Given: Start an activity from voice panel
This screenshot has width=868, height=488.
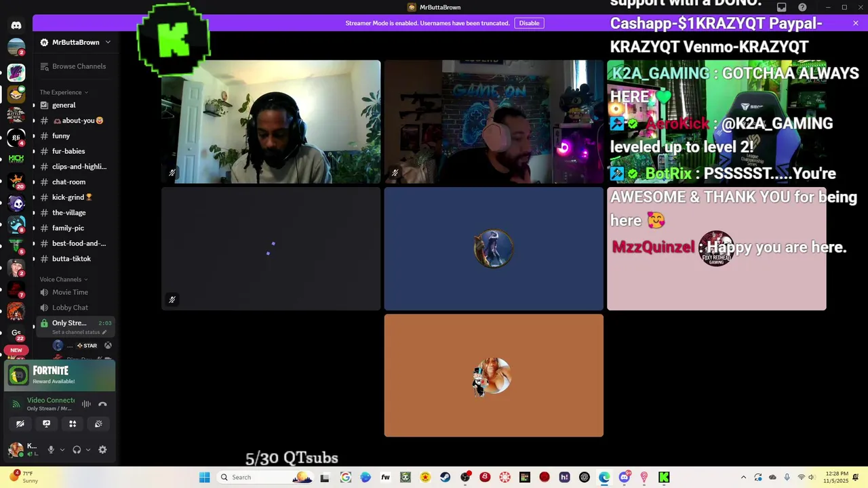Looking at the screenshot, I should 73,424.
